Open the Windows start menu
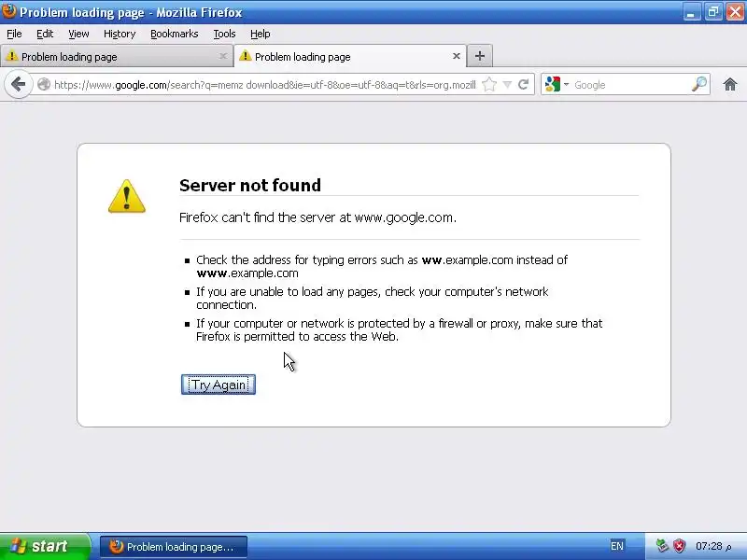The image size is (747, 560). [x=44, y=546]
